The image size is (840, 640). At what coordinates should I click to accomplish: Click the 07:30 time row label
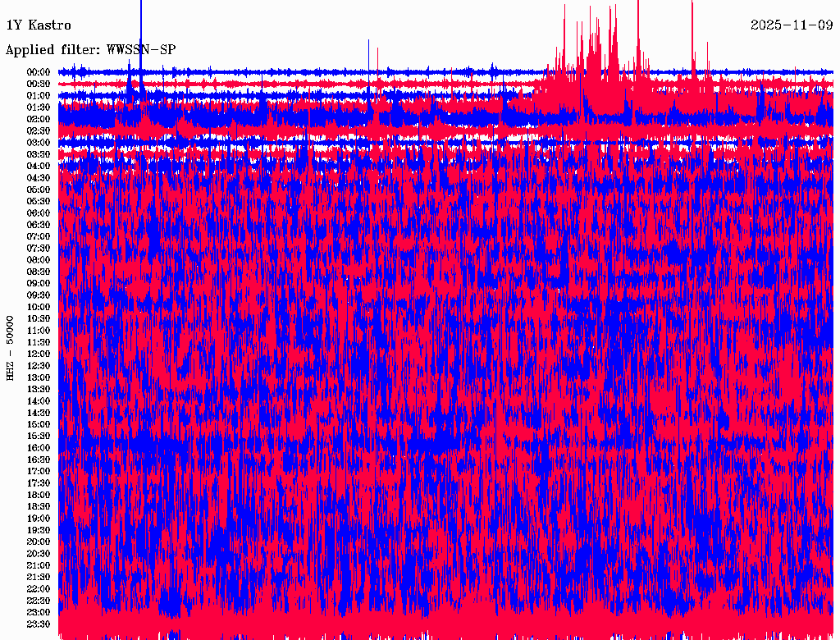coord(39,249)
